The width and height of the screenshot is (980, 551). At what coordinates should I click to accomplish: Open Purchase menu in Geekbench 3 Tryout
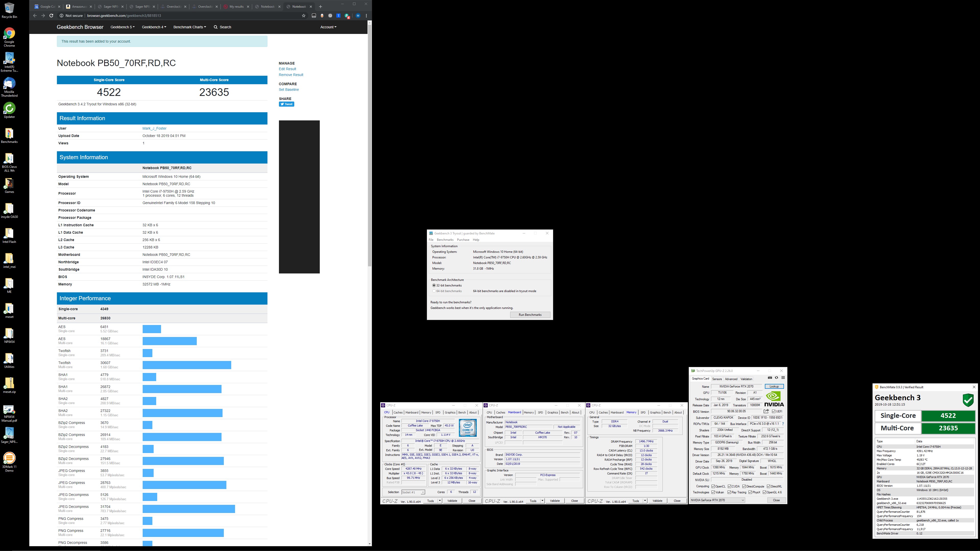tap(463, 240)
